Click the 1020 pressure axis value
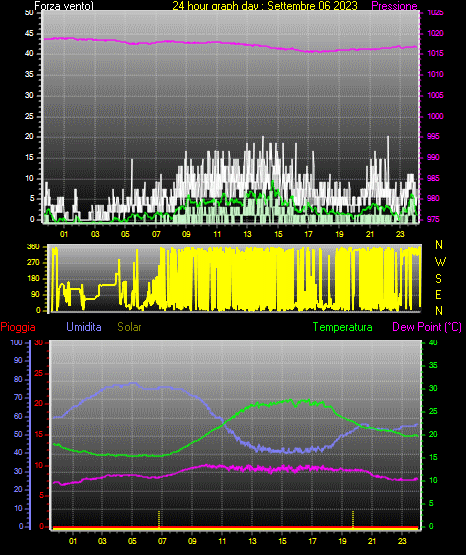 436,33
